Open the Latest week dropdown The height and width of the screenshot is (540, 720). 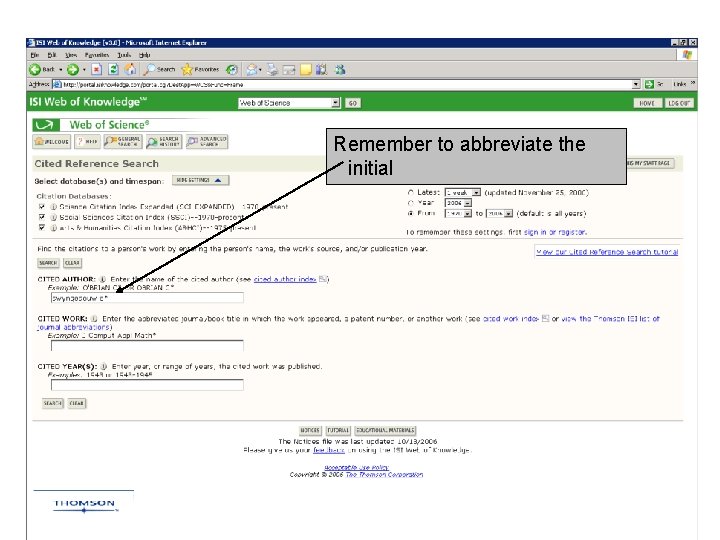462,192
